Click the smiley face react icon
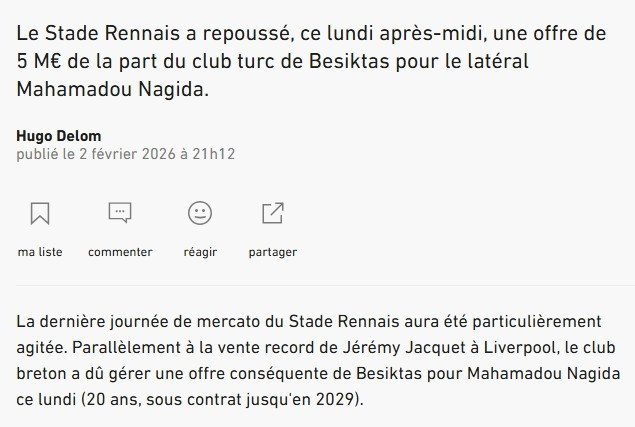Viewport: 635px width, 427px height. [x=200, y=213]
